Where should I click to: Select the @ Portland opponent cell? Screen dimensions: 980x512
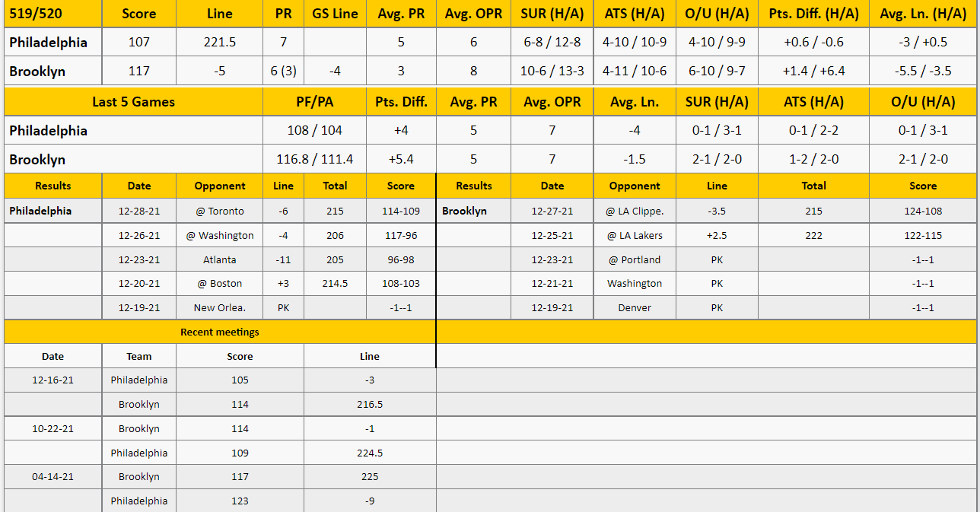point(635,259)
